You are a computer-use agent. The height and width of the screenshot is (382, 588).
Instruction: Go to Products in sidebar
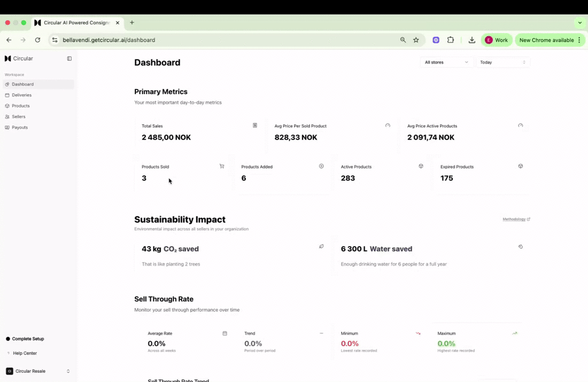pyautogui.click(x=38, y=106)
